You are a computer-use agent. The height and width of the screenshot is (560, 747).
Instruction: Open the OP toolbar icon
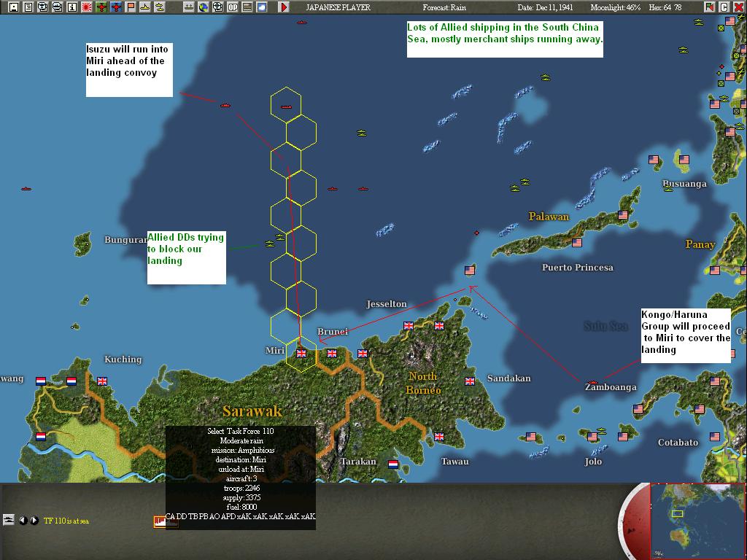(x=233, y=7)
